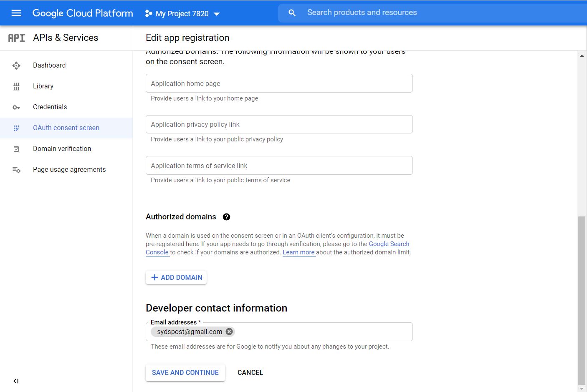587x392 pixels.
Task: Click the Page usage agreements icon
Action: [x=16, y=170]
